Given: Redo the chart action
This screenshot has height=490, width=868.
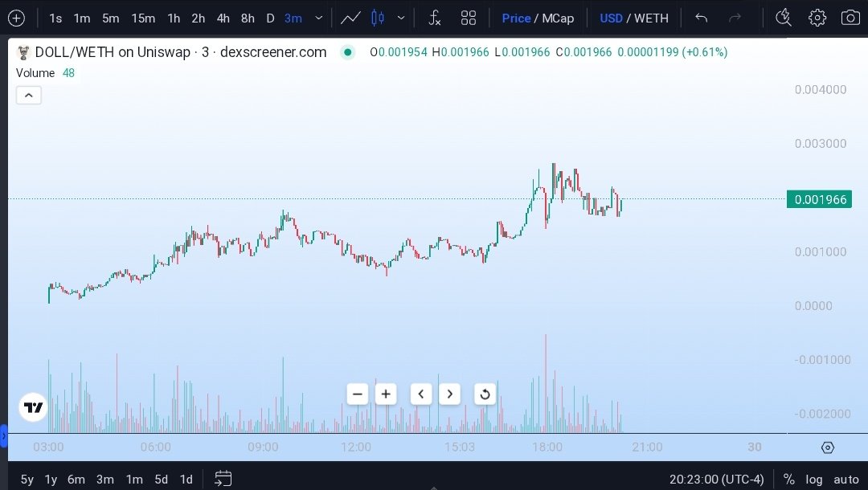Looking at the screenshot, I should (735, 18).
